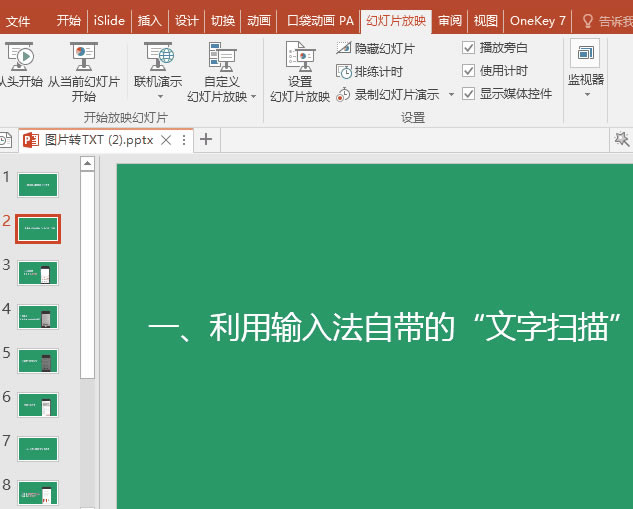Open the 文件 file menu
This screenshot has width=633, height=509.
[18, 20]
